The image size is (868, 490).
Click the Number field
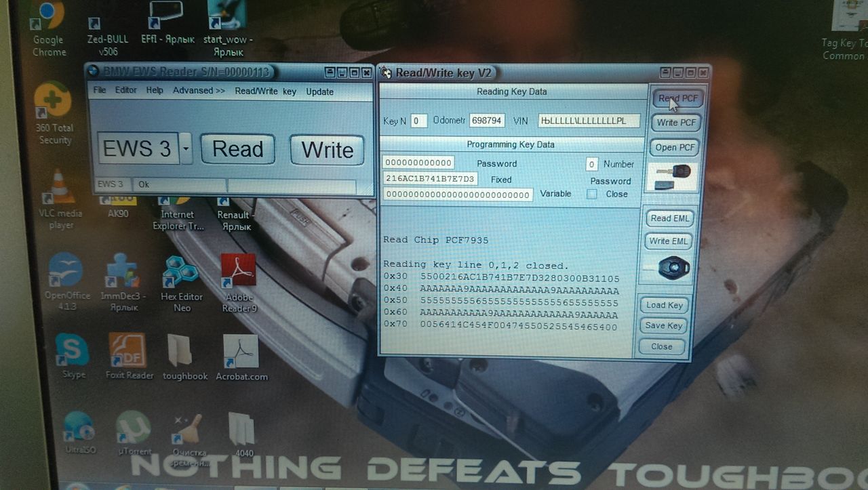(x=591, y=164)
